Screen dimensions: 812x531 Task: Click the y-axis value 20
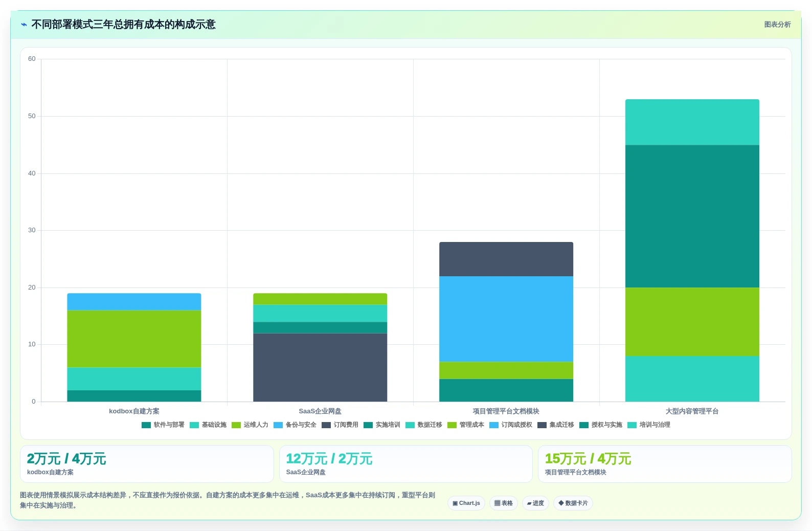tap(32, 287)
